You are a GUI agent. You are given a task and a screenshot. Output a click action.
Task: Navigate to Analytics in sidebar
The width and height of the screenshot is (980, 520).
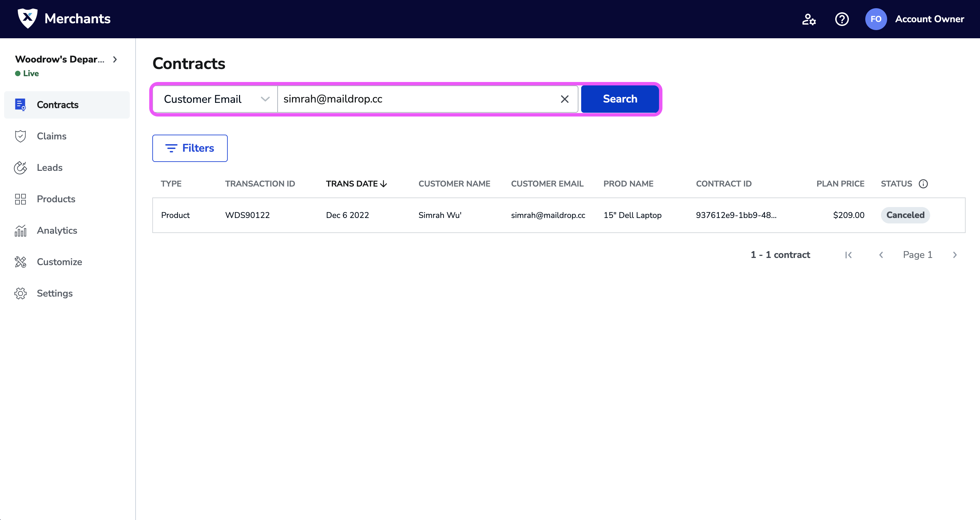tap(57, 231)
